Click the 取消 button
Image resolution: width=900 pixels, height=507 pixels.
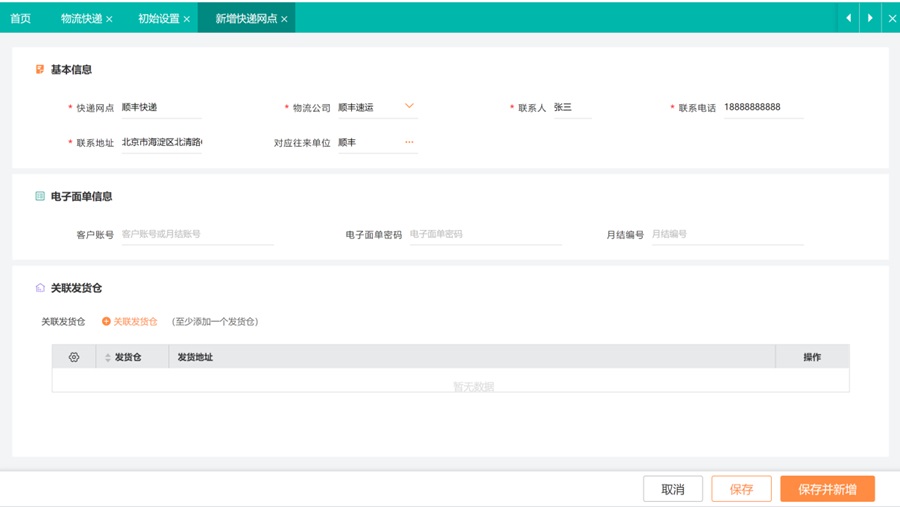coord(673,489)
